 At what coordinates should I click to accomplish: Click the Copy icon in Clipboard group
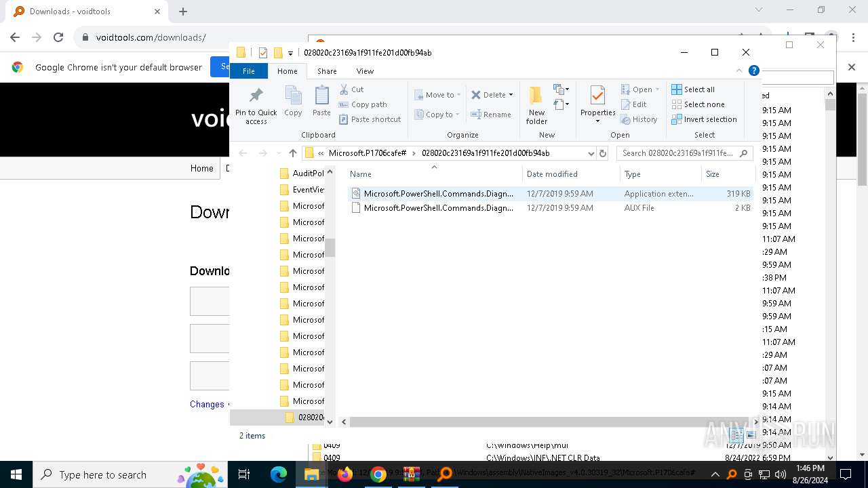pyautogui.click(x=293, y=101)
